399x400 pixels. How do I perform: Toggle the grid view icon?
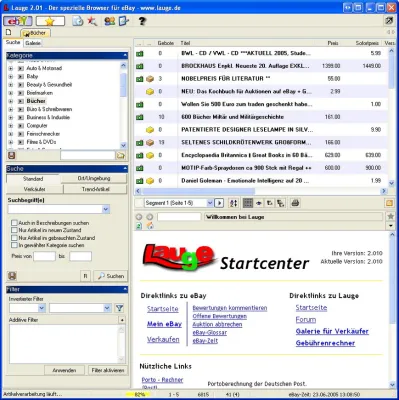248,203
